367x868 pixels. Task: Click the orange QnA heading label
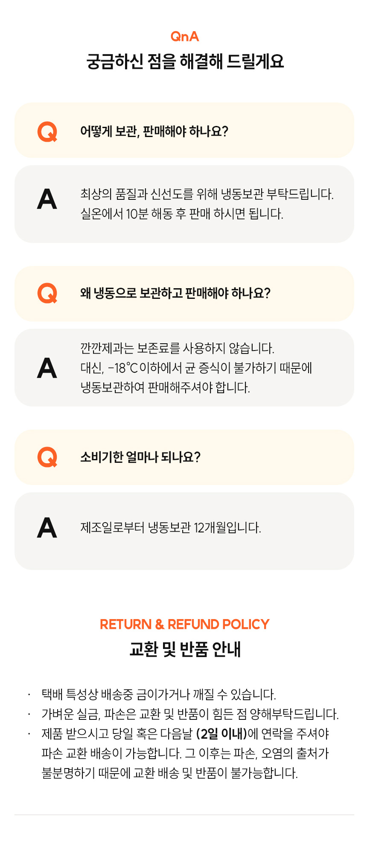[185, 37]
